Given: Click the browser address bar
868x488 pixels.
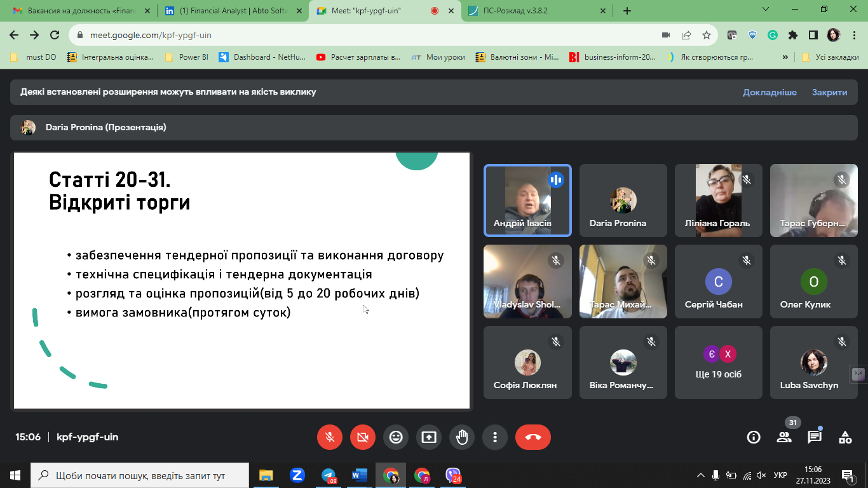Looking at the screenshot, I should point(369,35).
